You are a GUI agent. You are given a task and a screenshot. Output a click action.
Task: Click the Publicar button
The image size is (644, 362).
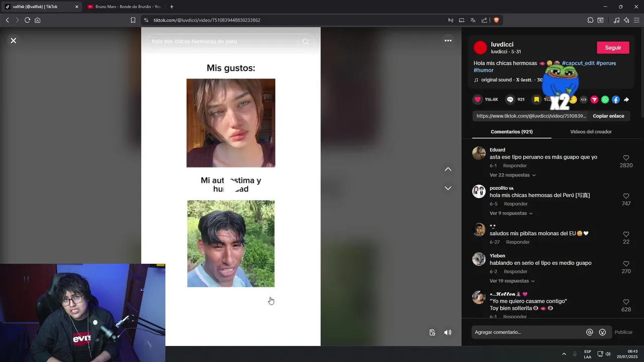click(623, 332)
